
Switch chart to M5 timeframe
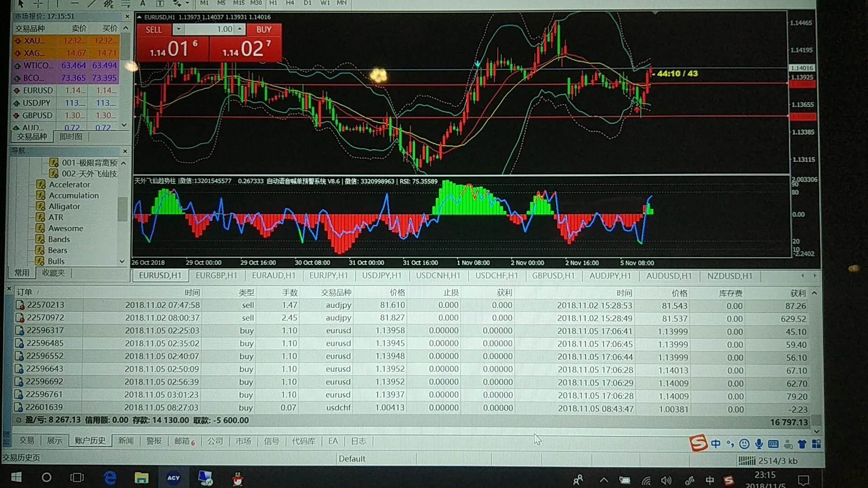coord(221,3)
